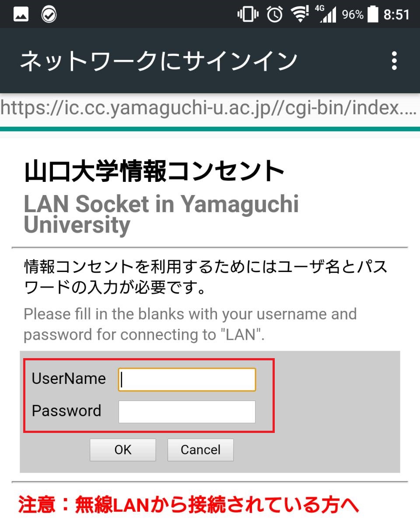Open the three-dot overflow menu

[x=394, y=61]
